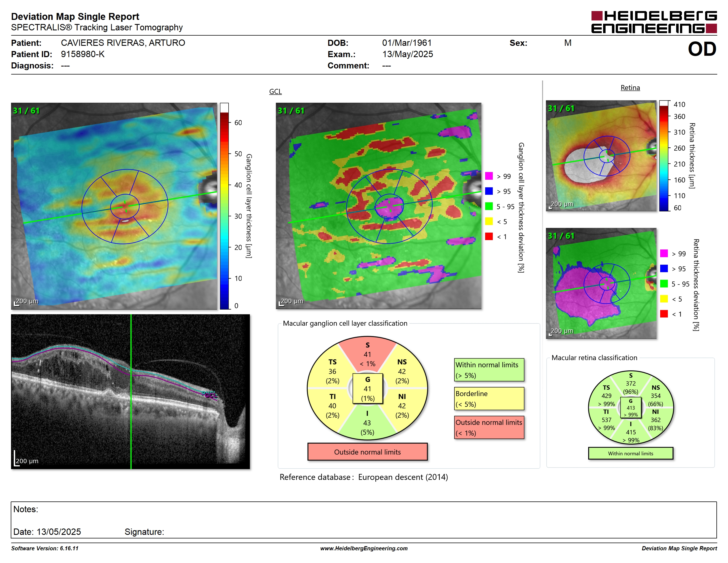Open the GCL thickness map image
Image resolution: width=728 pixels, height=563 pixels.
114,206
